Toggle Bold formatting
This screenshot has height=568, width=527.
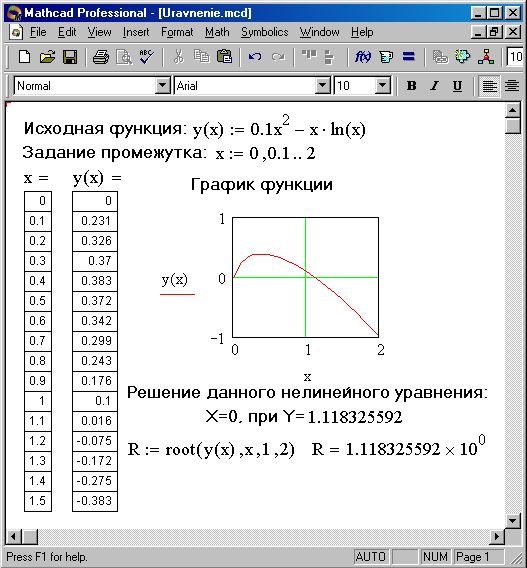pyautogui.click(x=411, y=86)
